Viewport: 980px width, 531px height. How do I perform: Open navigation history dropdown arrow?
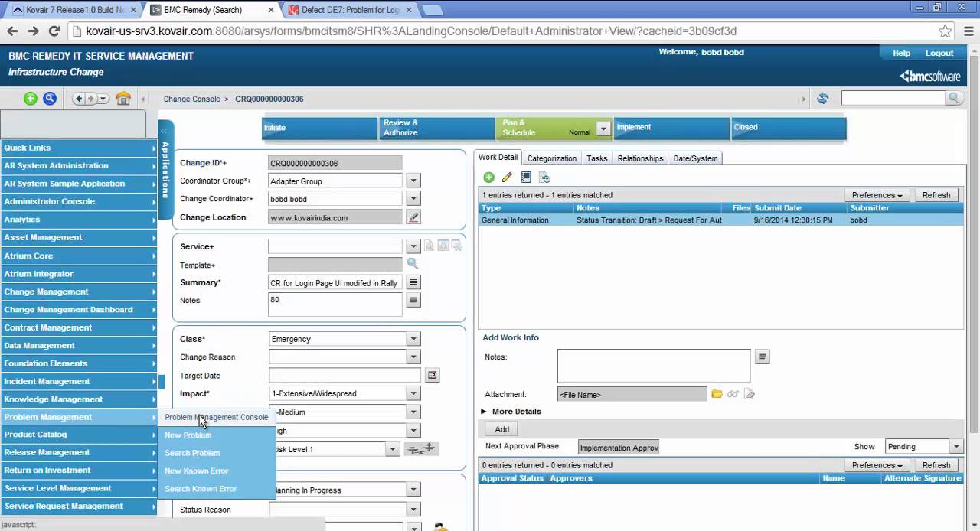pos(103,99)
